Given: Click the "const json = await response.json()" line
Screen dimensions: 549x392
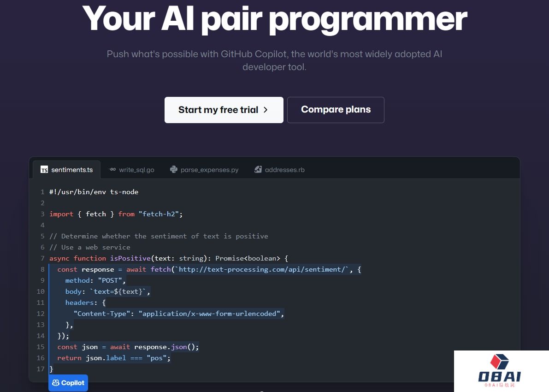Looking at the screenshot, I should click(128, 347).
